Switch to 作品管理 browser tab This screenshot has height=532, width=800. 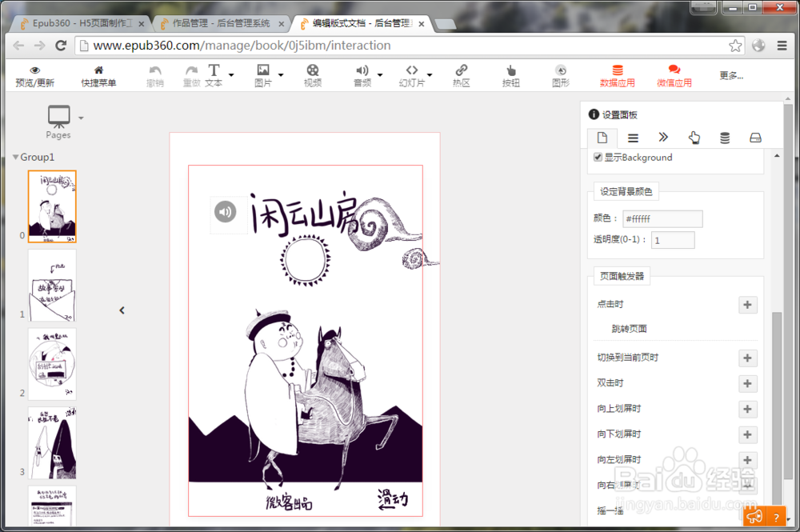coord(221,23)
